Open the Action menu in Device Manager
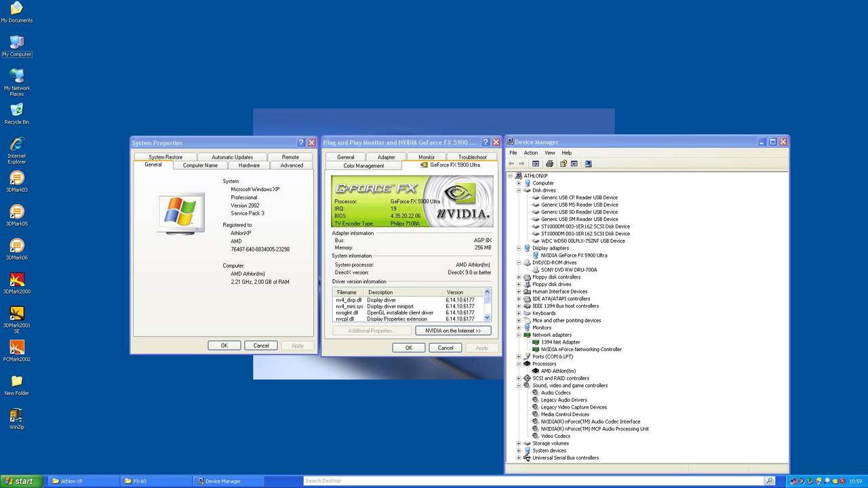 click(531, 153)
